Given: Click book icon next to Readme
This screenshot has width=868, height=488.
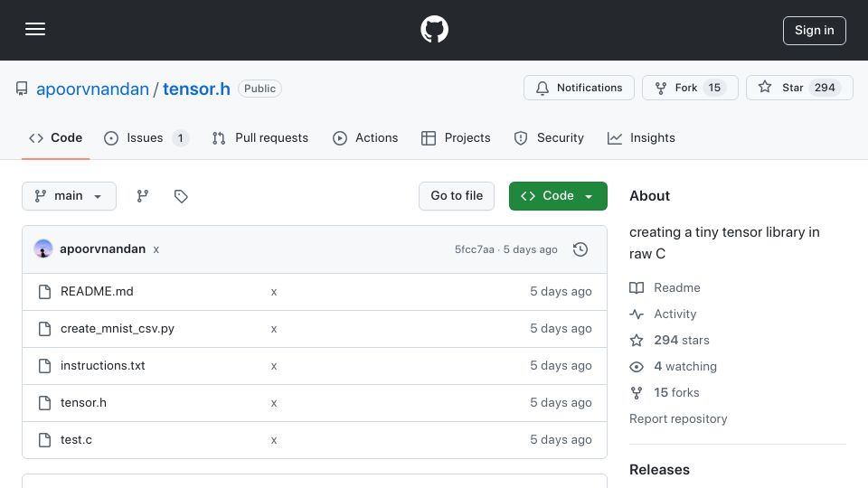Looking at the screenshot, I should click(x=637, y=287).
